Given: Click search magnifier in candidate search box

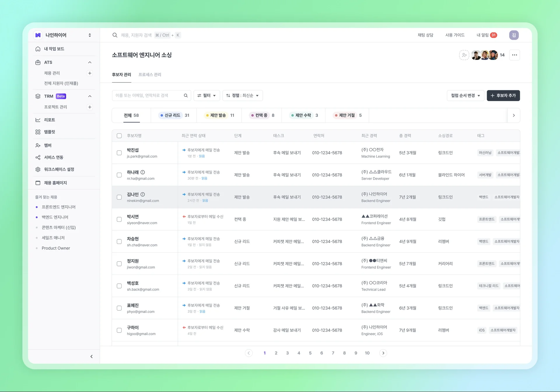Looking at the screenshot, I should coord(186,96).
